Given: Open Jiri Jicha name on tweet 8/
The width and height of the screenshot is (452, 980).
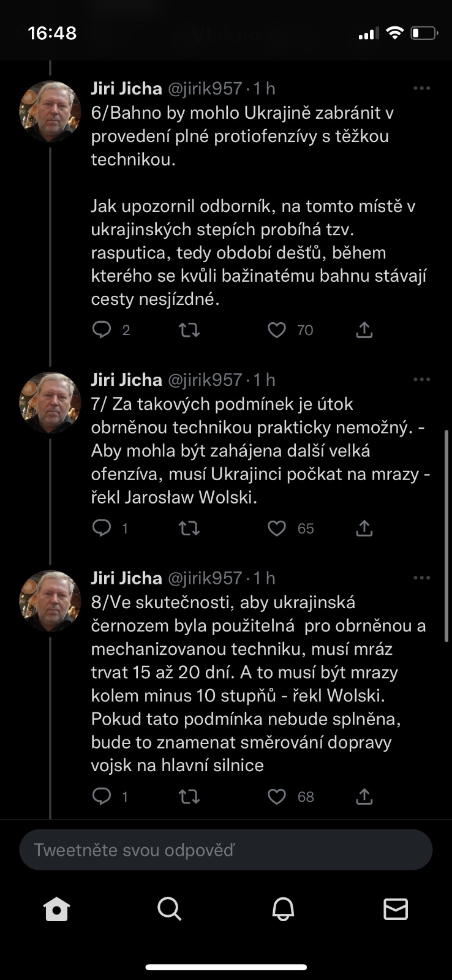Looking at the screenshot, I should pyautogui.click(x=126, y=578).
